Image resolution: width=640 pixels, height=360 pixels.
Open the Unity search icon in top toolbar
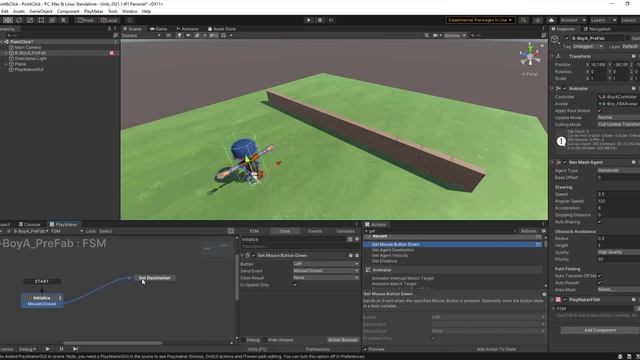tap(523, 20)
